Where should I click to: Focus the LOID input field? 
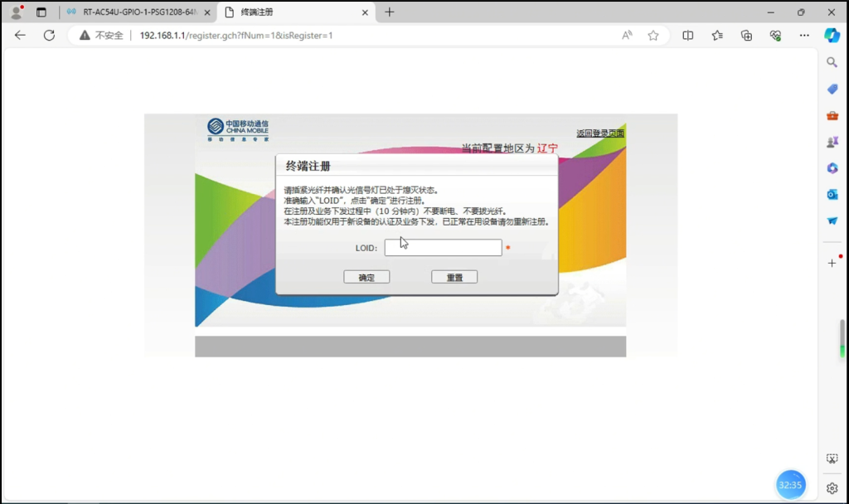click(443, 248)
